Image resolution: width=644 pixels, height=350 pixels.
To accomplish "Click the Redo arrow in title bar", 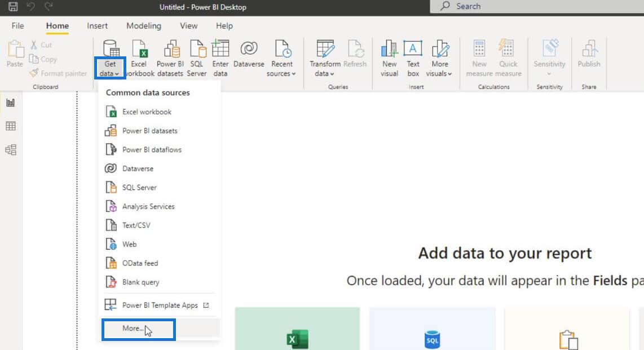I will pos(49,7).
